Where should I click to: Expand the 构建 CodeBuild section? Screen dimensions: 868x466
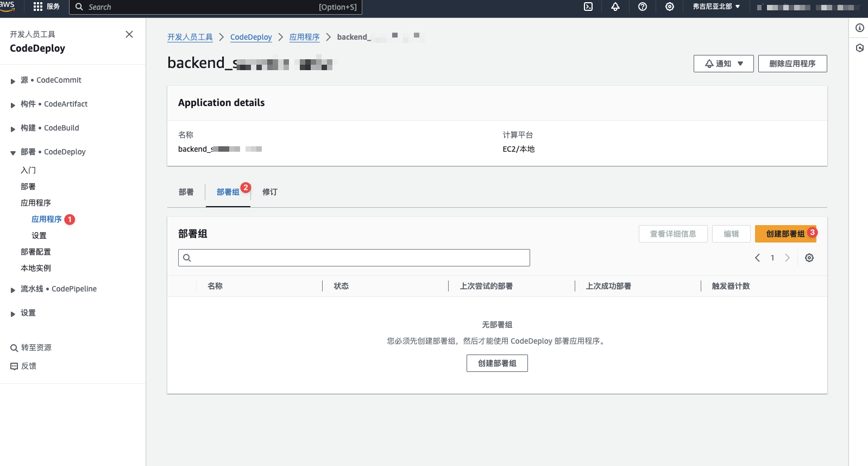pos(12,129)
